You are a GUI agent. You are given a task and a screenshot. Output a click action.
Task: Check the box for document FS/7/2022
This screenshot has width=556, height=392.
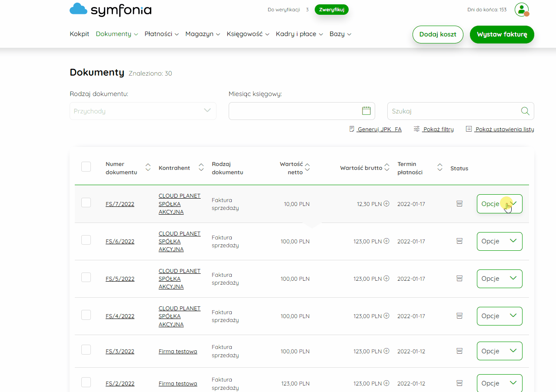86,203
